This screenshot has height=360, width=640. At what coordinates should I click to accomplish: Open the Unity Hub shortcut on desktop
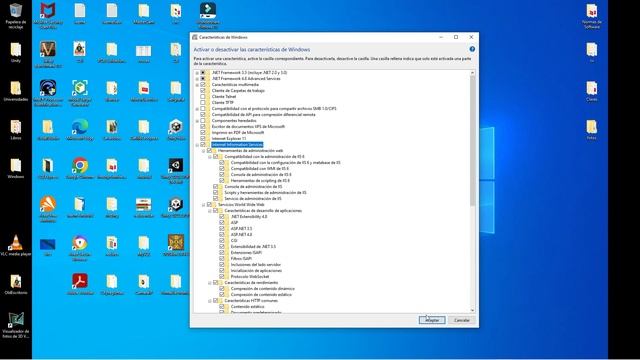[x=176, y=130]
